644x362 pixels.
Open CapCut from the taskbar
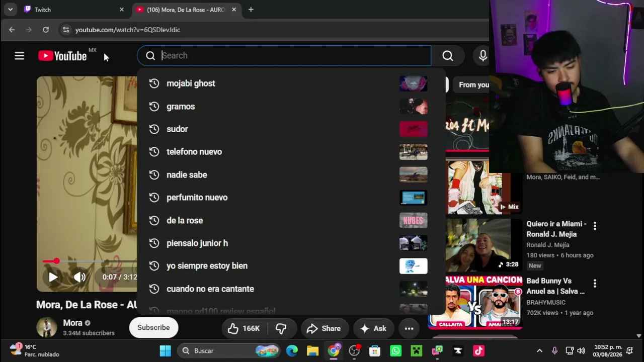click(458, 351)
